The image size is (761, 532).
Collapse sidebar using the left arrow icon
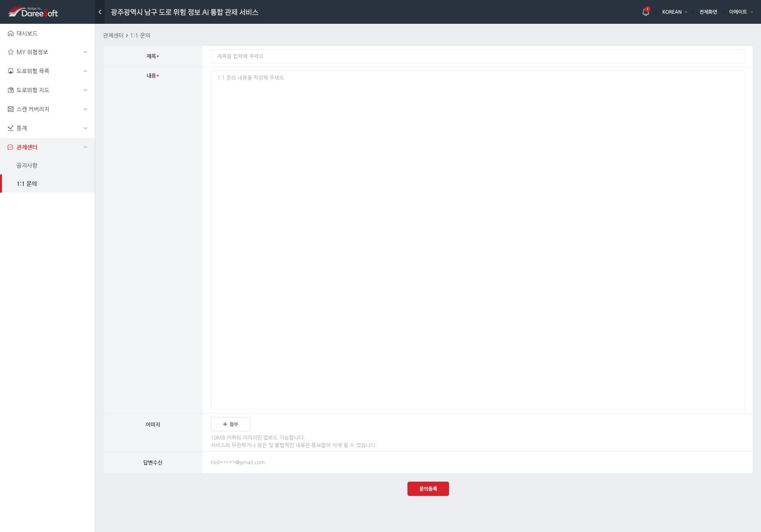(x=100, y=12)
